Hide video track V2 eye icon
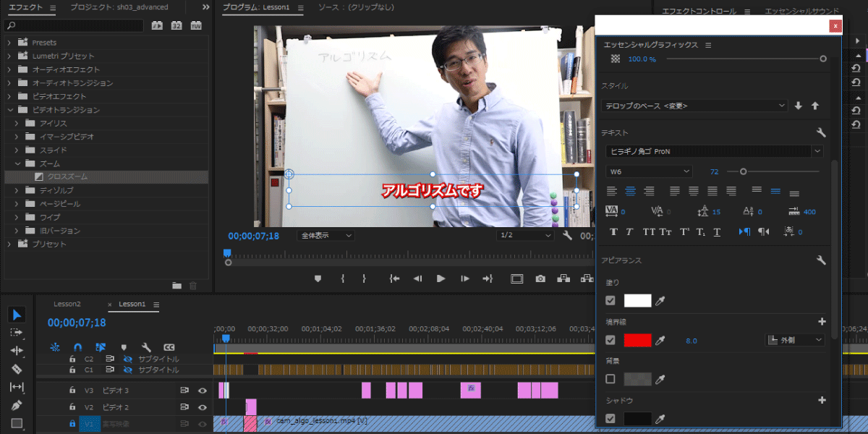The height and width of the screenshot is (434, 868). coord(203,408)
